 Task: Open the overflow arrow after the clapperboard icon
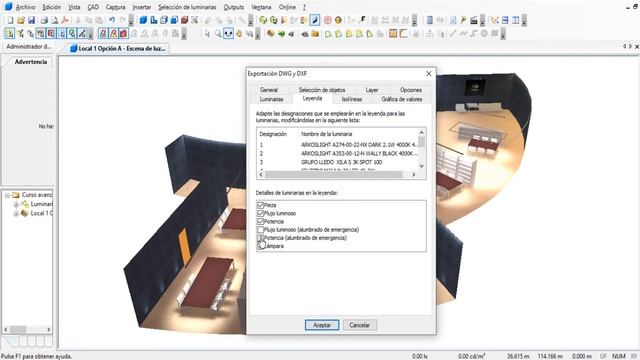(x=482, y=20)
